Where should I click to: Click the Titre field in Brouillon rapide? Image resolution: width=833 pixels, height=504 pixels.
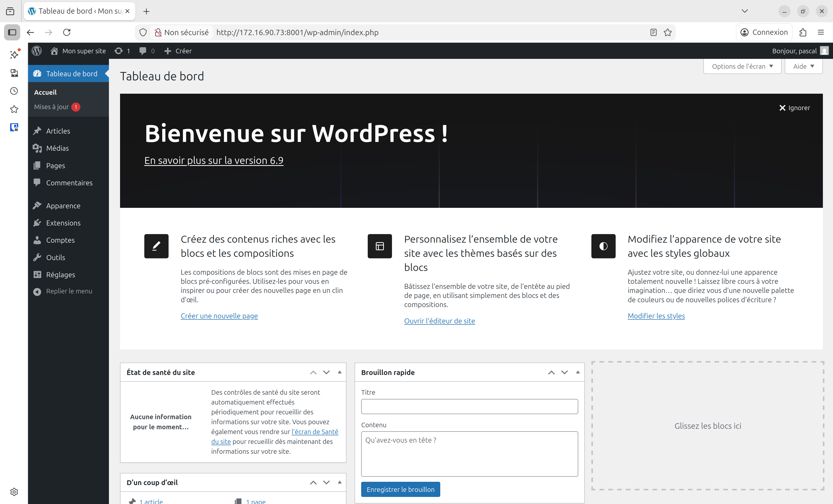coord(469,406)
